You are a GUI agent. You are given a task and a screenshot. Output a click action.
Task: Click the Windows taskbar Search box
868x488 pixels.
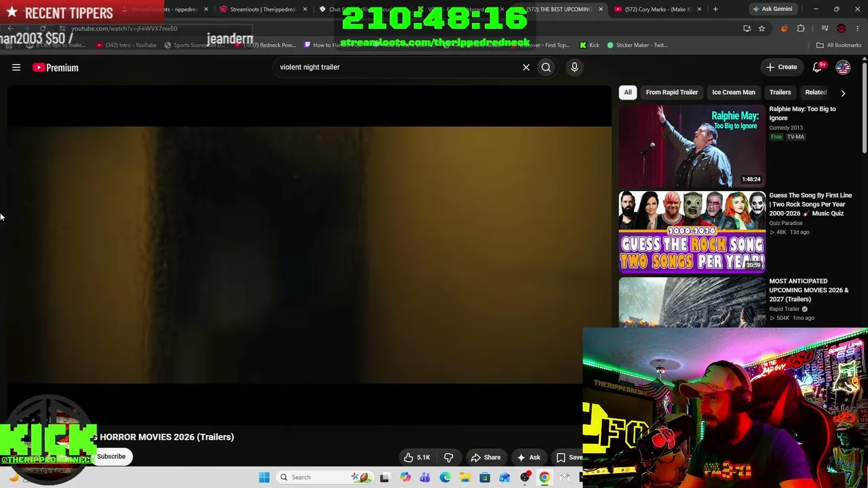(x=325, y=477)
